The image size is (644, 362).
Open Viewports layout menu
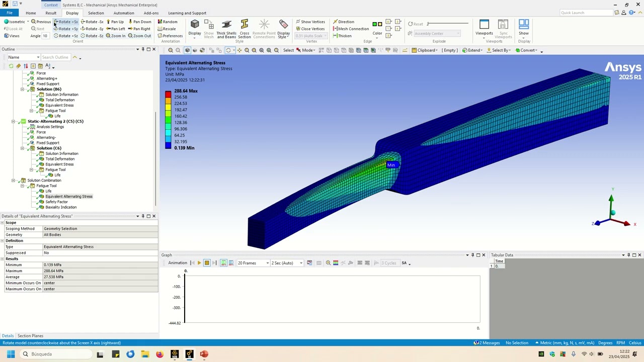pyautogui.click(x=484, y=28)
